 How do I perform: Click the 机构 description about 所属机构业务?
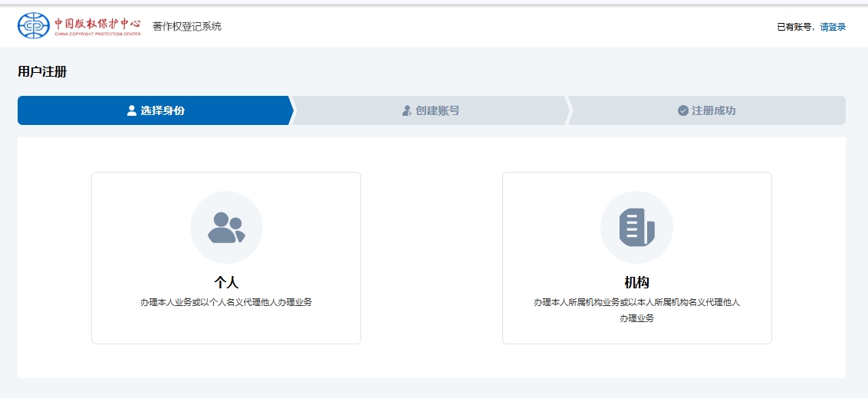[636, 302]
